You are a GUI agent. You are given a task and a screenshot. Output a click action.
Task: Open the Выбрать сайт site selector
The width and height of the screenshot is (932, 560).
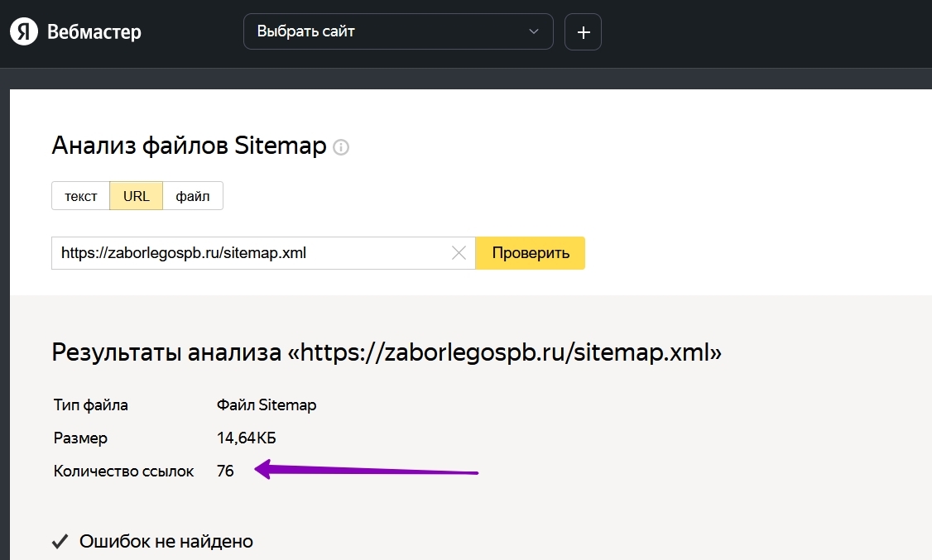(x=389, y=31)
